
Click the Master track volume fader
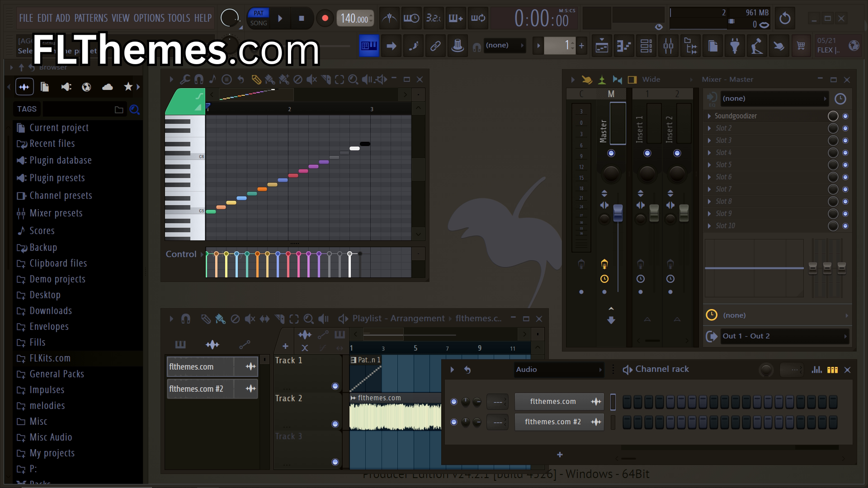[618, 213]
